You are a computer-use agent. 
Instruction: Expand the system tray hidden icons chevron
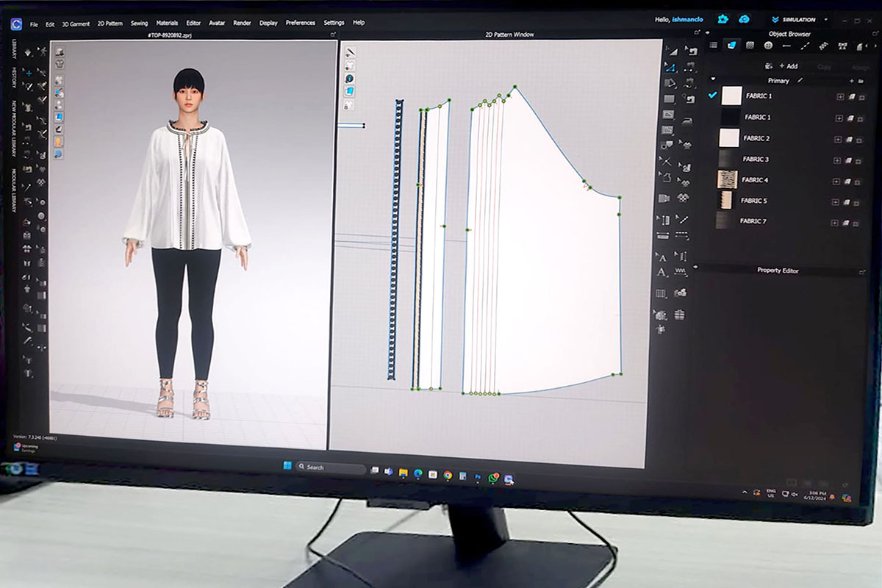(x=745, y=492)
